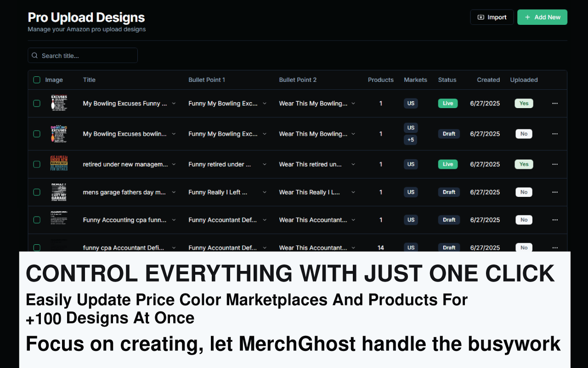
Task: Click the Uploaded column header
Action: [x=524, y=80]
